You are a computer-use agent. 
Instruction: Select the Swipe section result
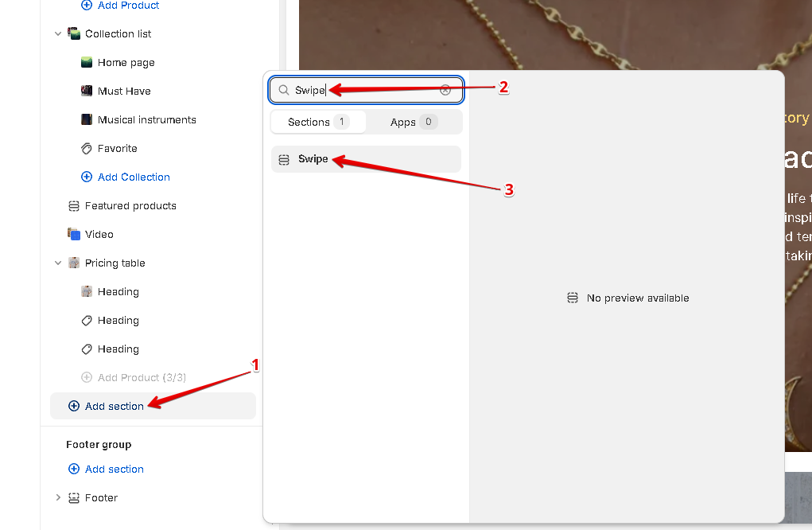[x=366, y=159]
